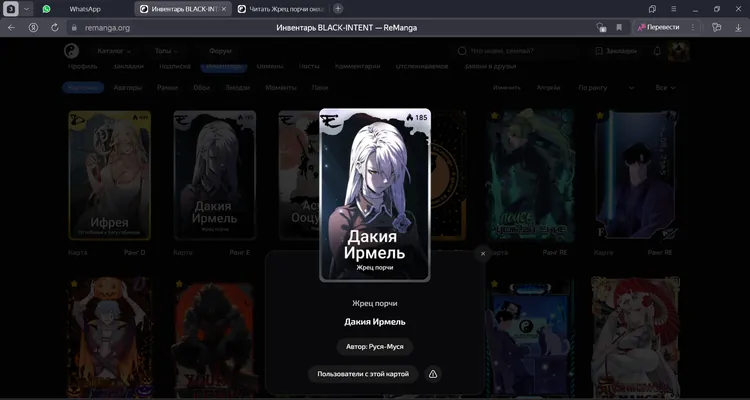Open the translate options three-dot menu
Image resolution: width=750 pixels, height=400 pixels.
coord(693,28)
